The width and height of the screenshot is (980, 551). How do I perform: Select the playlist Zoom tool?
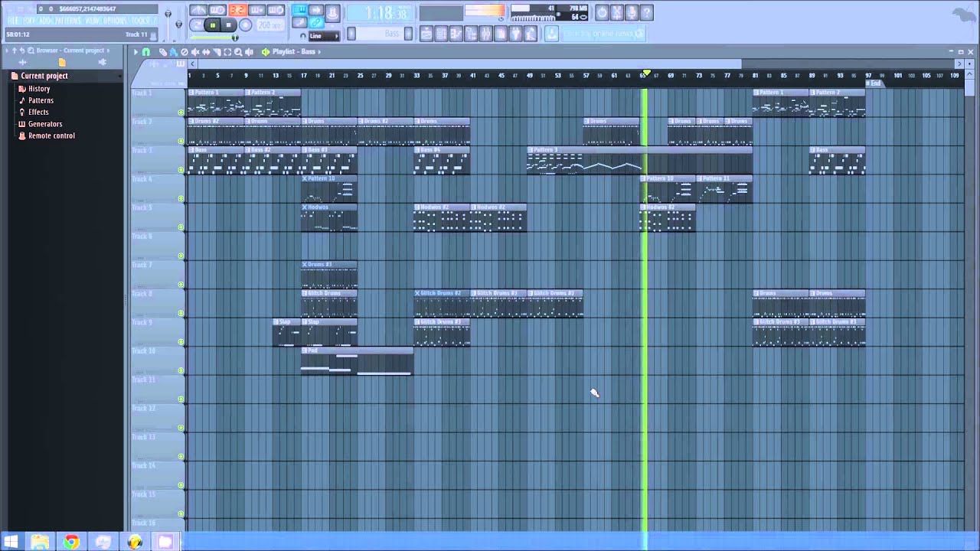(x=238, y=52)
